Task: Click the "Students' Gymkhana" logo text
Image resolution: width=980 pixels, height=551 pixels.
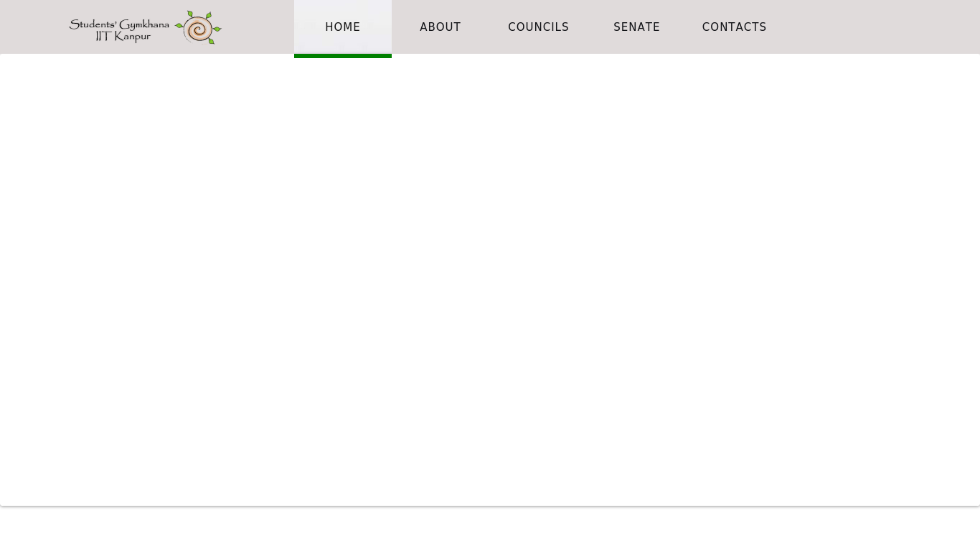Action: point(119,24)
